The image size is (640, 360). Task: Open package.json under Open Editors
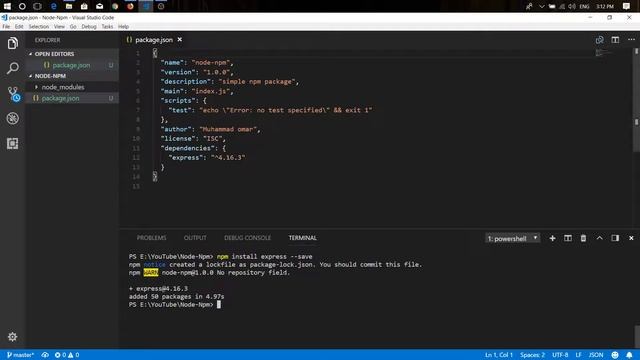(x=71, y=65)
